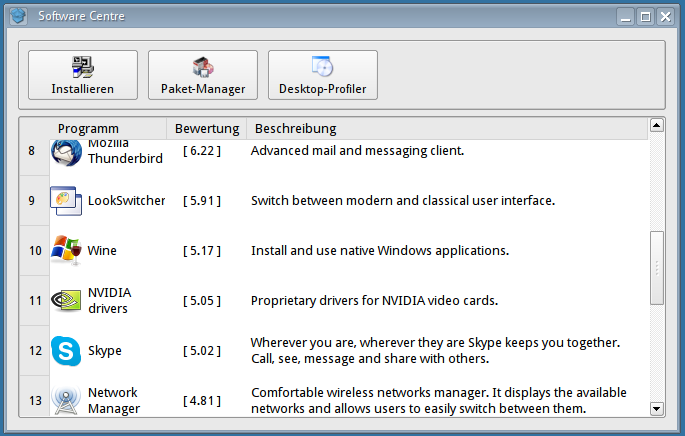Minimize the Software Centre window
This screenshot has width=685, height=436.
[626, 17]
